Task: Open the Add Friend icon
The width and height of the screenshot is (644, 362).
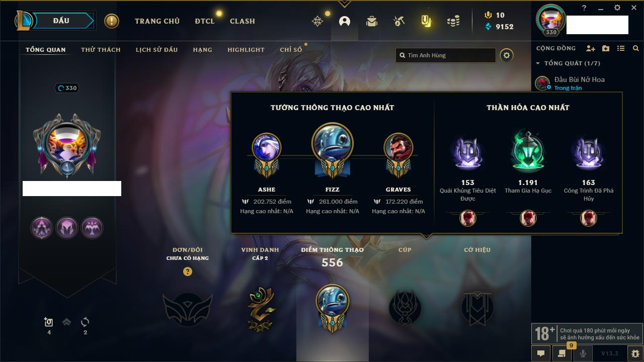Action: tap(591, 48)
